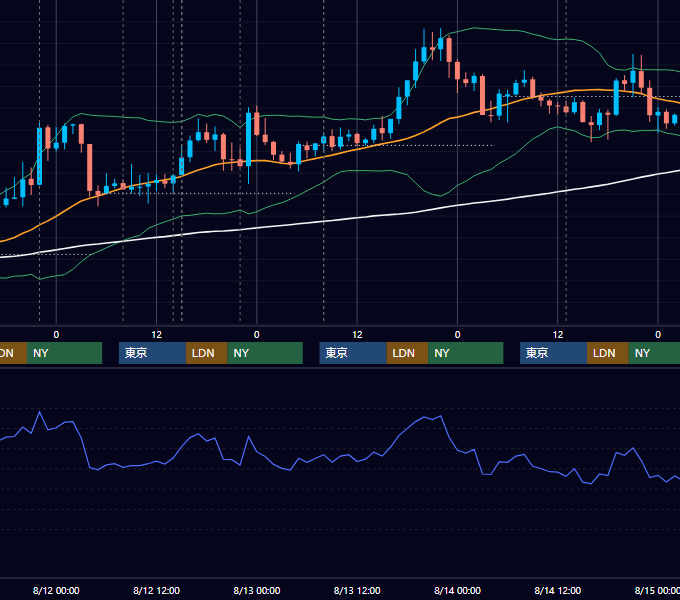The image size is (680, 600).
Task: Click the hour label 0 above 8/14 00:00
Action: coord(458,335)
